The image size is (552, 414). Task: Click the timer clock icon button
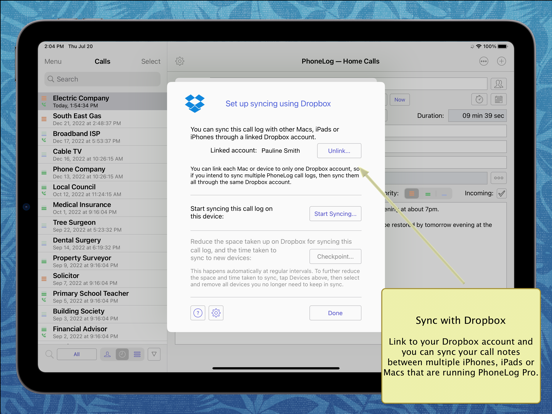[x=479, y=99]
